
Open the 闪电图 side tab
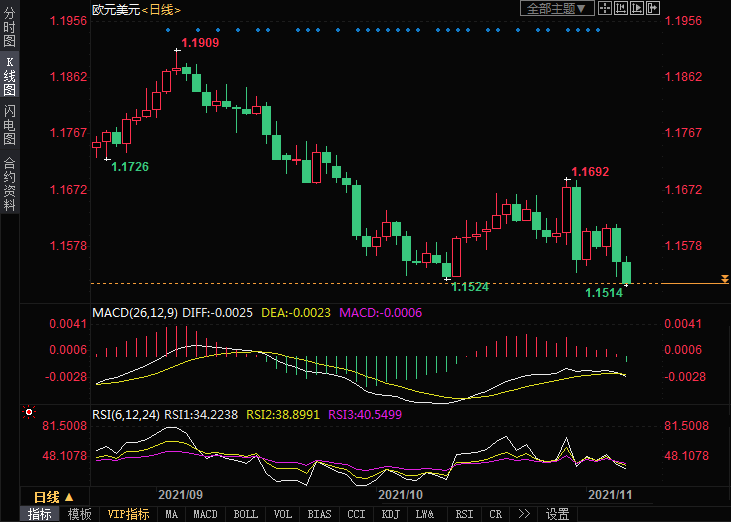[9, 125]
